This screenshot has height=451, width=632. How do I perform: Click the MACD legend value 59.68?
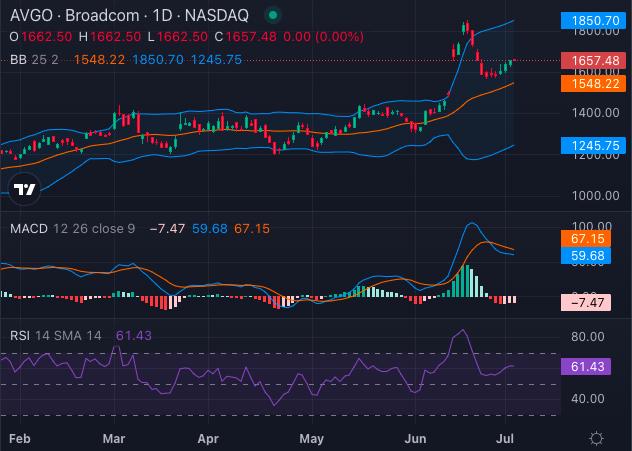209,229
